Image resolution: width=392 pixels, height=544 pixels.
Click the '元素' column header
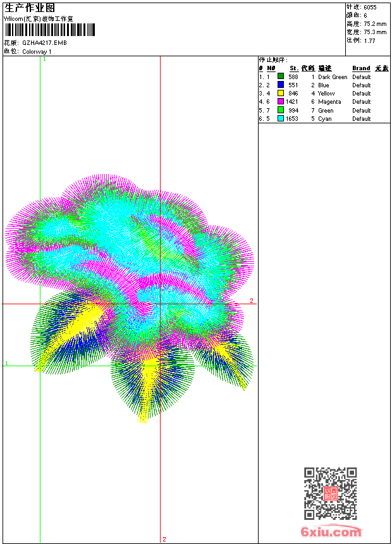point(382,68)
